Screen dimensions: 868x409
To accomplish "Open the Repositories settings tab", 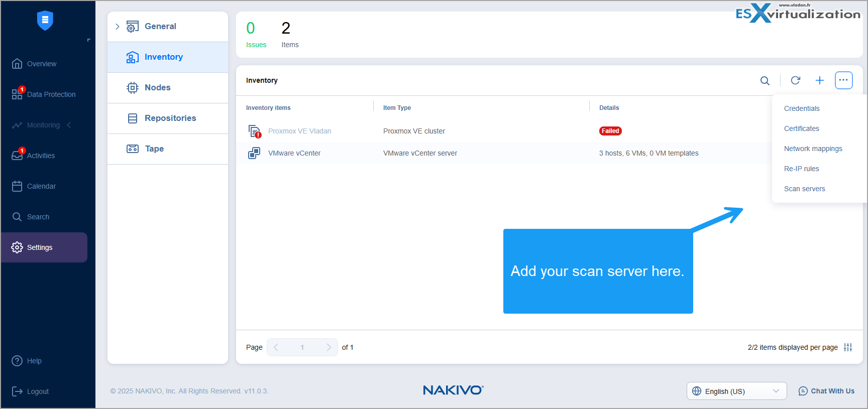I will pos(168,118).
